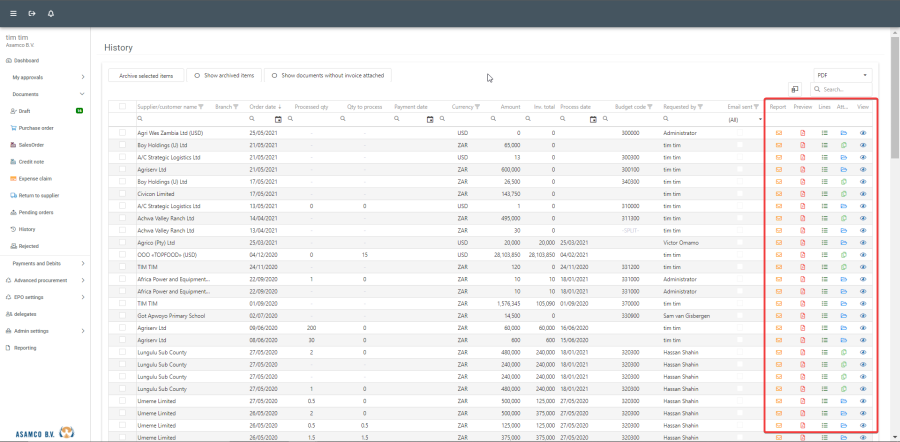This screenshot has width=900, height=442.
Task: Open PDF preview for Boy Holdings first row
Action: pyautogui.click(x=802, y=145)
